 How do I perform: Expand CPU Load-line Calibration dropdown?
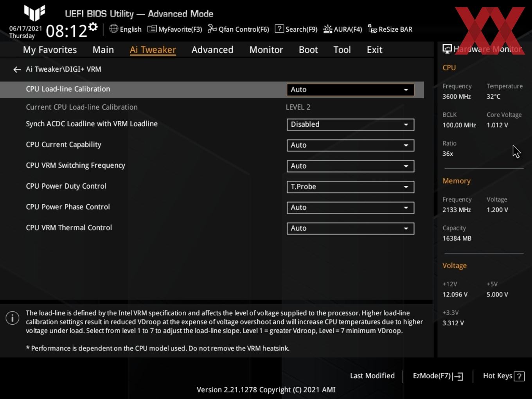point(350,90)
